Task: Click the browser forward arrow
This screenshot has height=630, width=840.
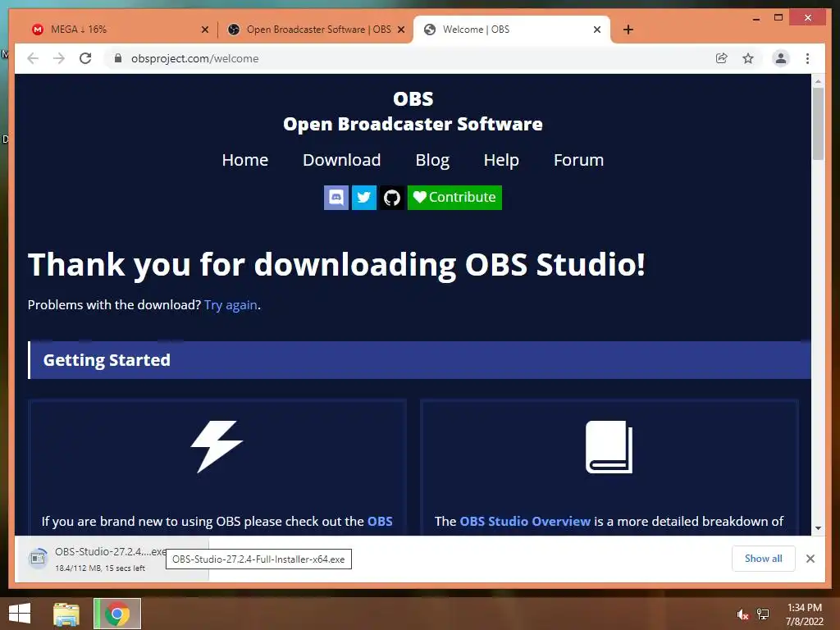Action: pyautogui.click(x=59, y=58)
